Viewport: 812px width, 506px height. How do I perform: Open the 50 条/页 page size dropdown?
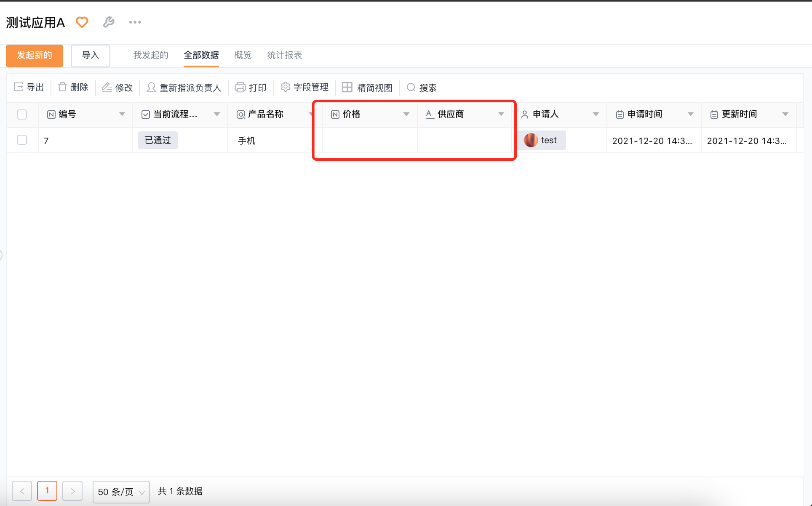(x=121, y=492)
